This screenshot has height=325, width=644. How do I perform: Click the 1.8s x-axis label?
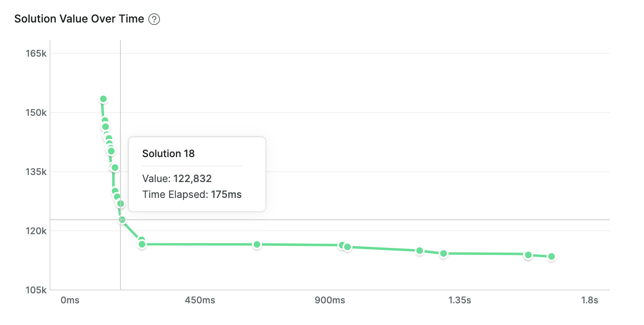[589, 300]
